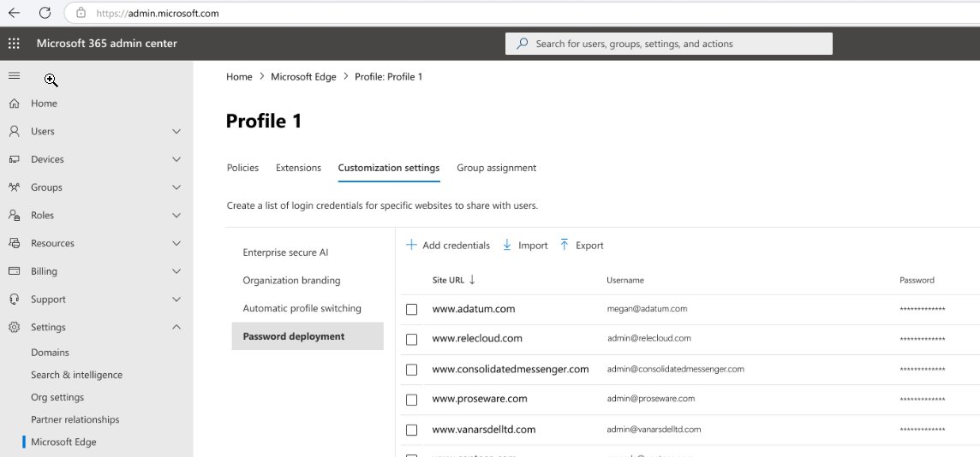
Task: Click the Export up-arrow icon
Action: point(565,245)
